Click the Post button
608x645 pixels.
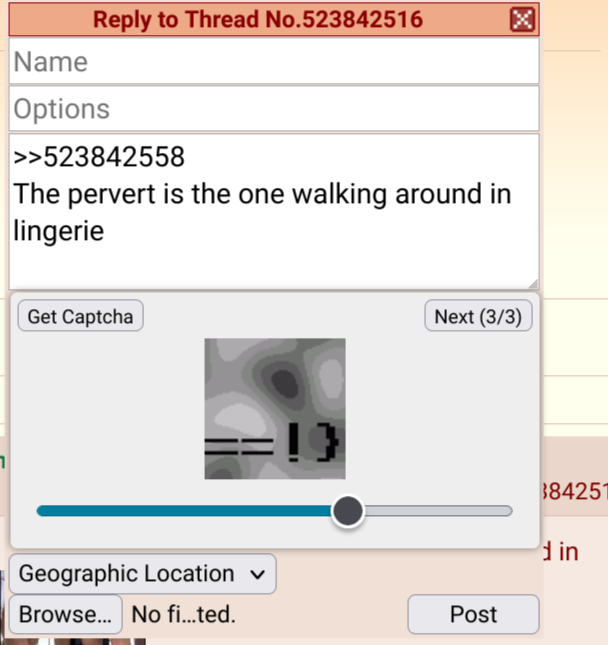coord(473,614)
